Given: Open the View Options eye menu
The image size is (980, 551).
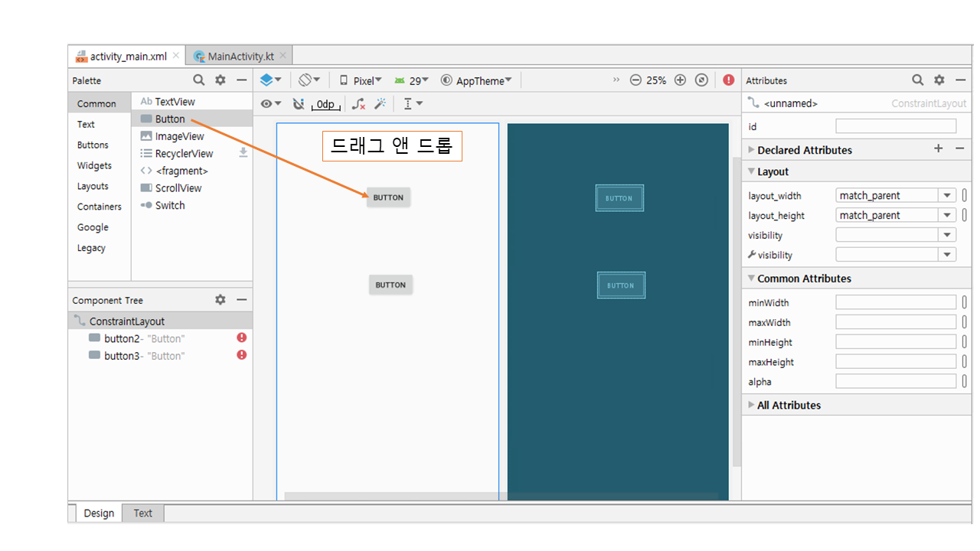Looking at the screenshot, I should point(270,104).
